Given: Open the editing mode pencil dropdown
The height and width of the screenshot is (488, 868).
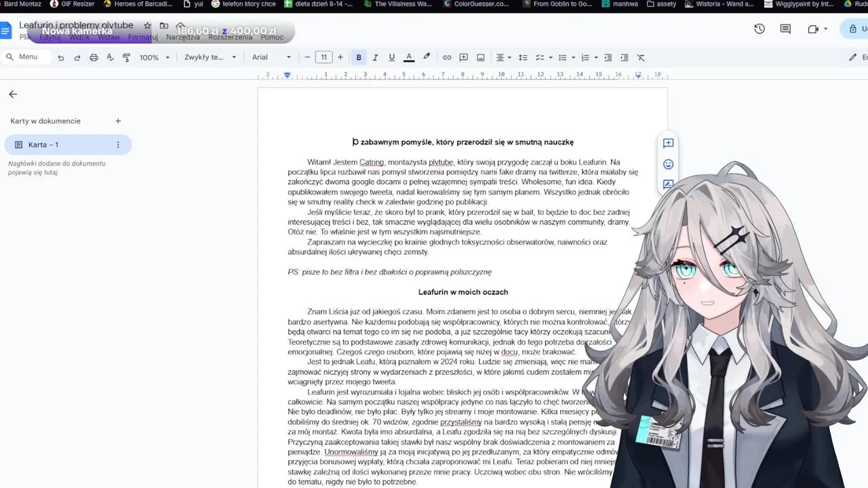Looking at the screenshot, I should [857, 58].
